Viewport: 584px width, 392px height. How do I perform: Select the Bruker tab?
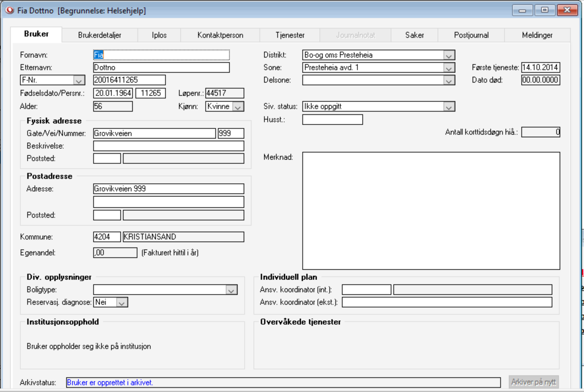coord(36,34)
